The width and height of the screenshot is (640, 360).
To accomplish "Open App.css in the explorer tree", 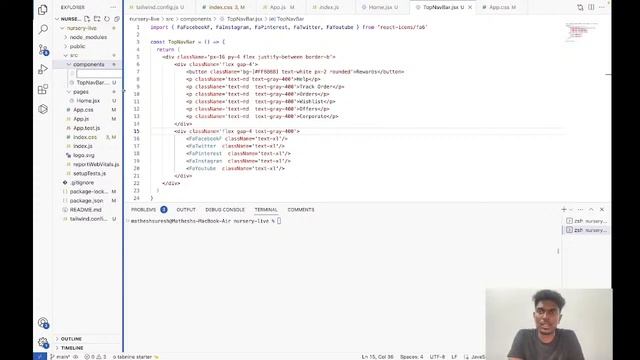I will point(83,110).
